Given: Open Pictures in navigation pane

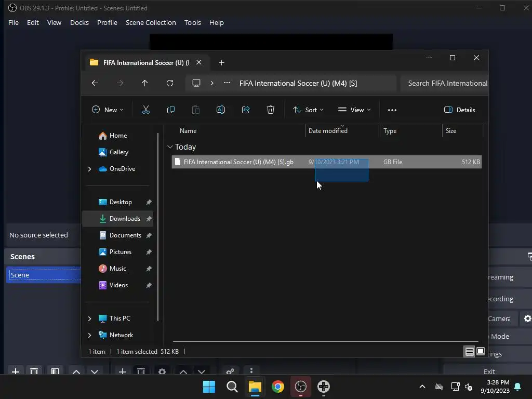Looking at the screenshot, I should click(x=118, y=252).
